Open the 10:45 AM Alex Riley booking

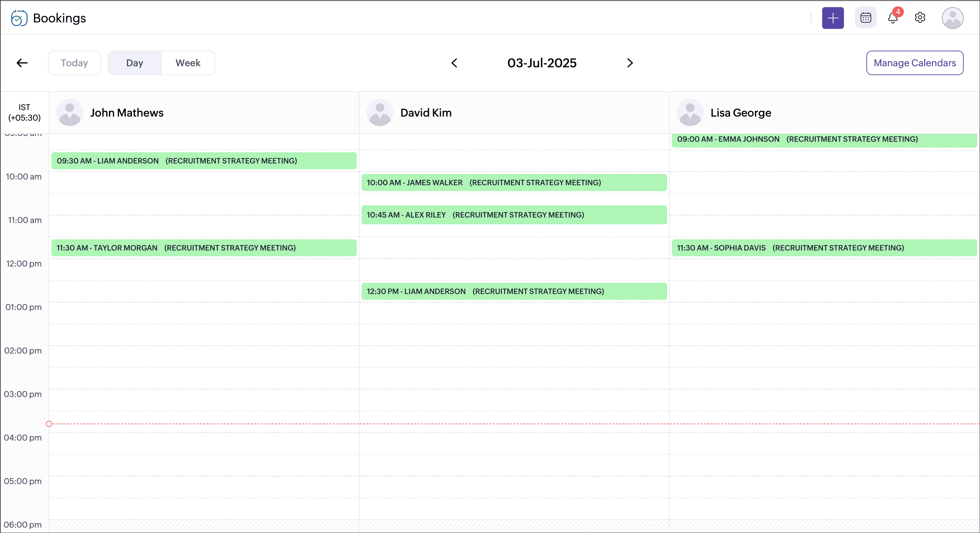[514, 215]
